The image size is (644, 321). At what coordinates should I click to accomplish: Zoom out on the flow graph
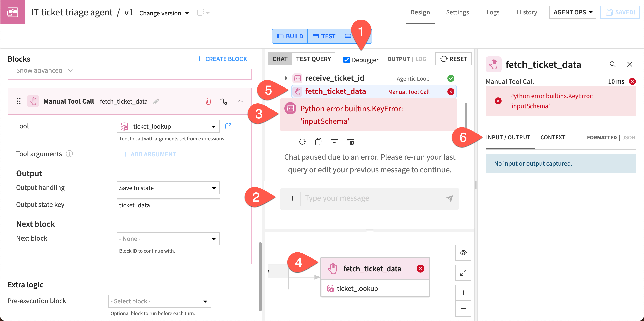tap(463, 309)
